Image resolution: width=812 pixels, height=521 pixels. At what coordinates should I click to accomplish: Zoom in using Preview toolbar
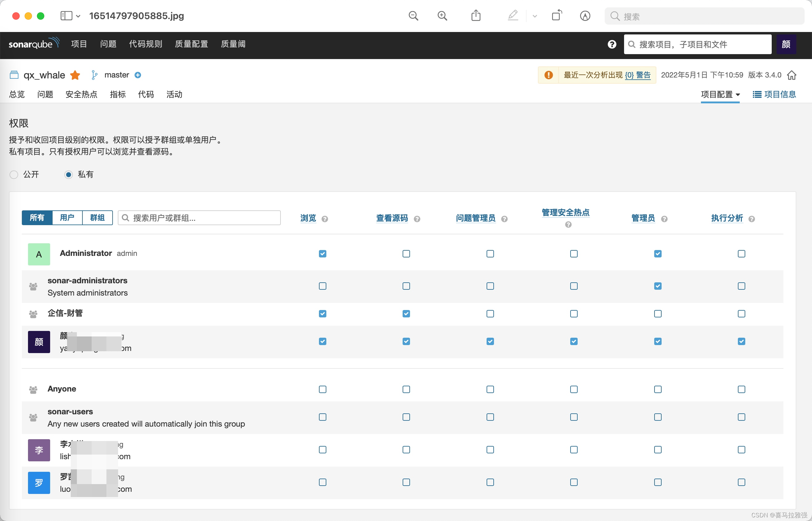(x=442, y=16)
